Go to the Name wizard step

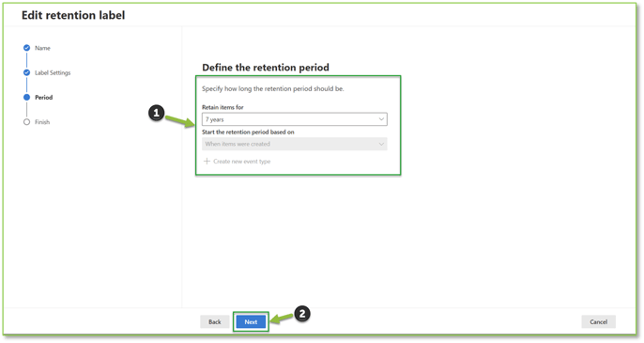tap(42, 48)
